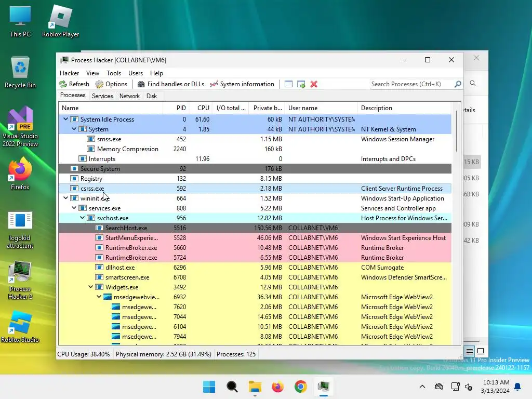The height and width of the screenshot is (399, 532).
Task: Open the System information graph icon
Action: click(214, 84)
